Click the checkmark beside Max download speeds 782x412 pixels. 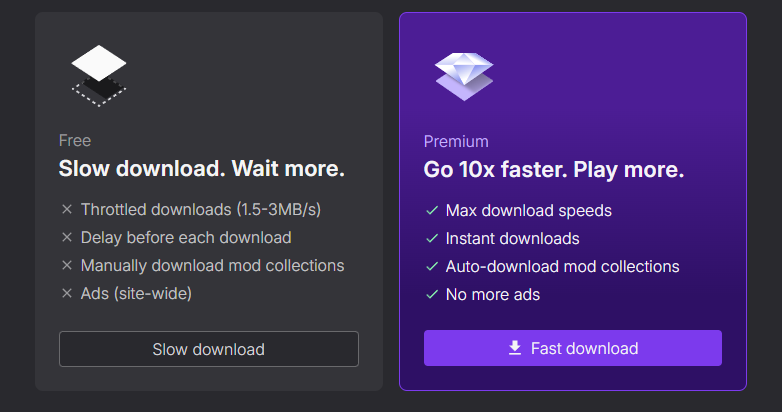[x=432, y=211]
